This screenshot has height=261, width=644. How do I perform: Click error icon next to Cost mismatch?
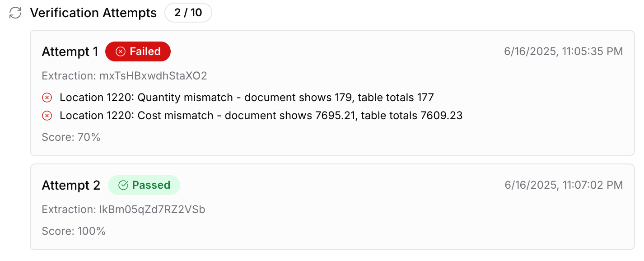(x=47, y=116)
